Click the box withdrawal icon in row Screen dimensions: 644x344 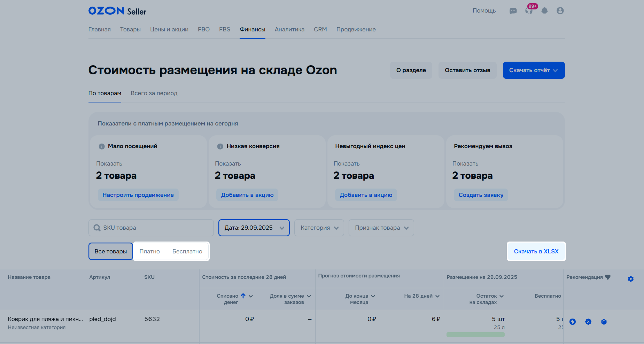[x=604, y=322]
